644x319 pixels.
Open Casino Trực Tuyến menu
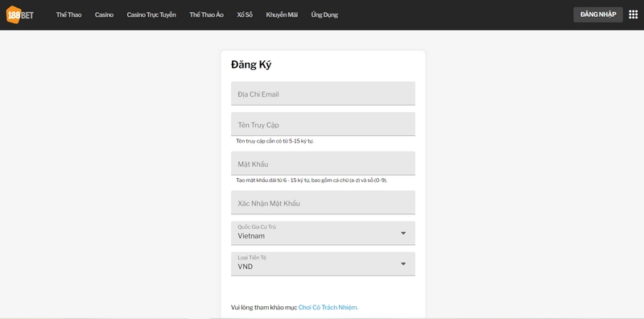tap(151, 14)
